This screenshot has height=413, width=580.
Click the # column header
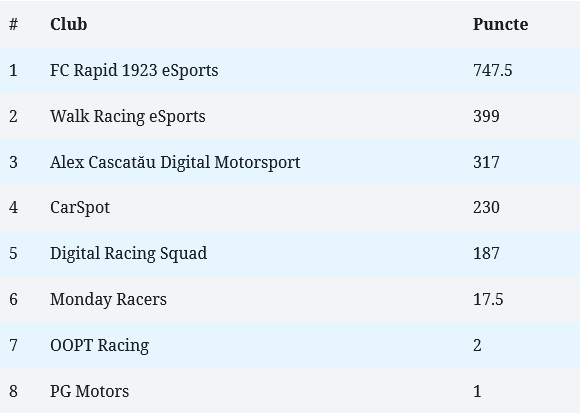click(x=13, y=24)
